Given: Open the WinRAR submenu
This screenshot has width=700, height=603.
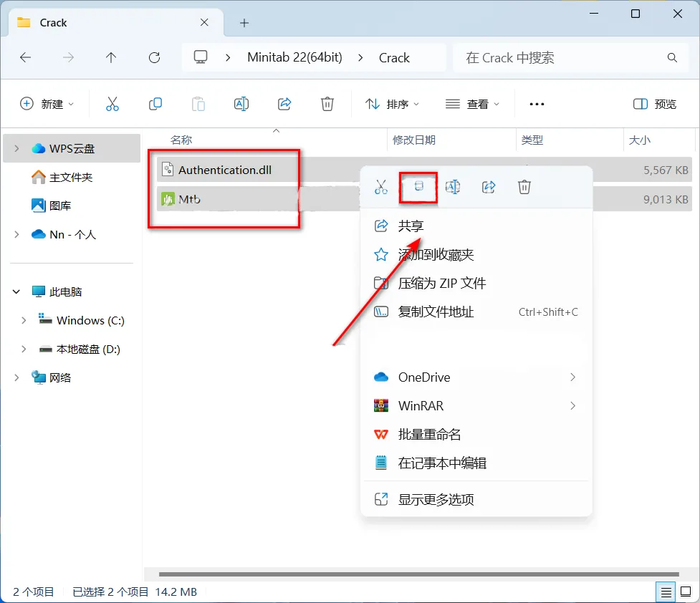Looking at the screenshot, I should pos(476,406).
